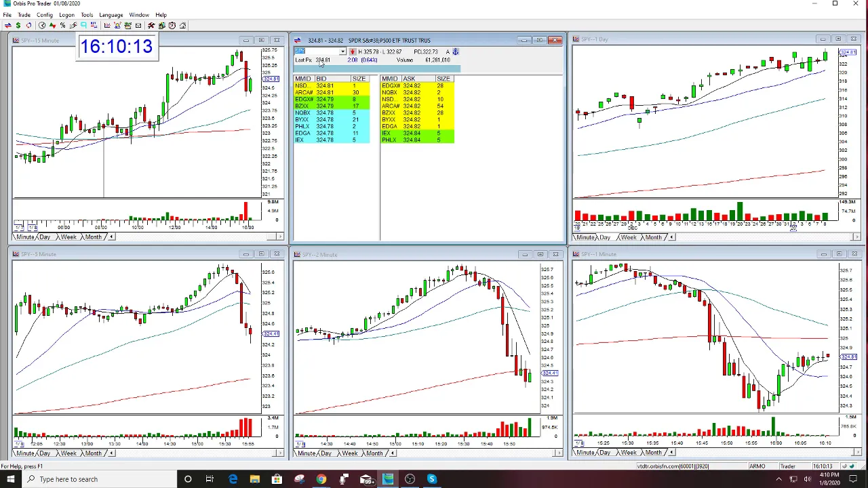The height and width of the screenshot is (488, 868).
Task: Click the red down-arrow icon in quote window
Action: coord(352,52)
